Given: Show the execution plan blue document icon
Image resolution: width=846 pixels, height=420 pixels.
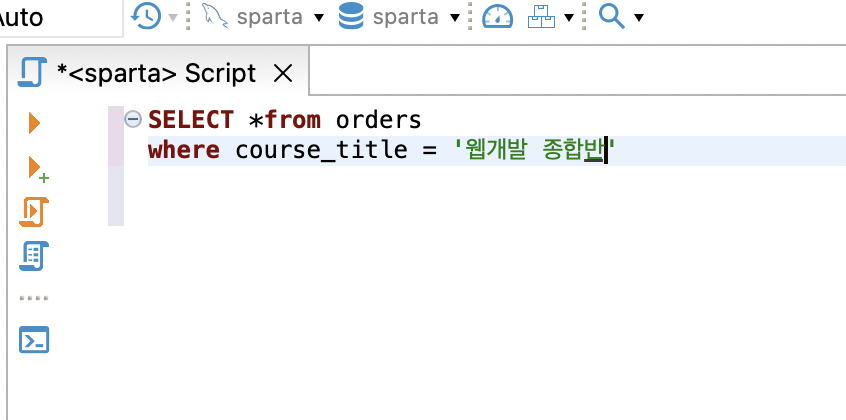Looking at the screenshot, I should tap(34, 256).
